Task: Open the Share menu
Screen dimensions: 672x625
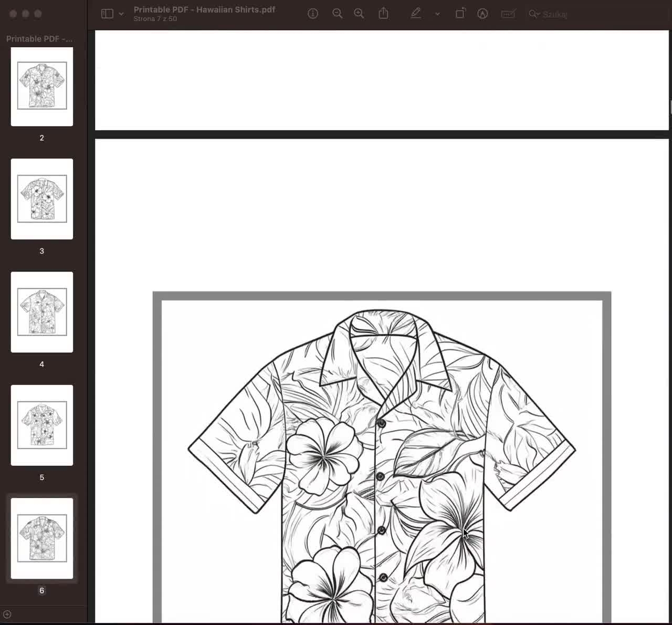Action: pyautogui.click(x=384, y=14)
